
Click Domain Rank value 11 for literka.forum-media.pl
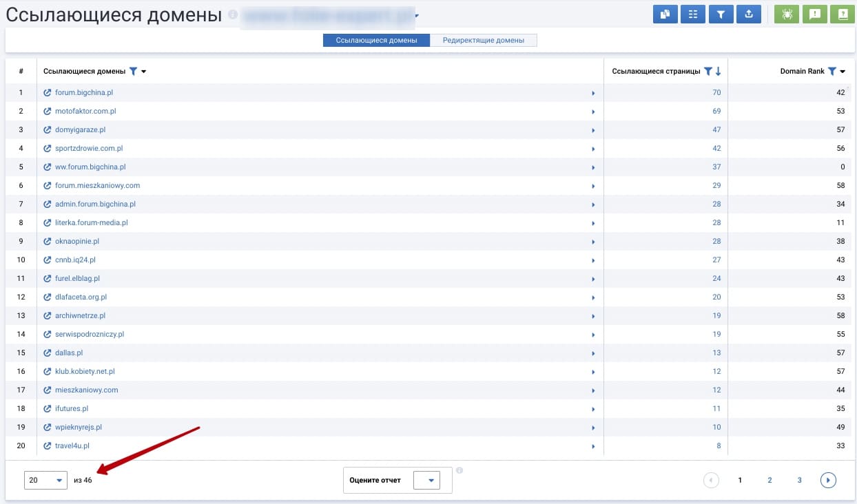840,222
